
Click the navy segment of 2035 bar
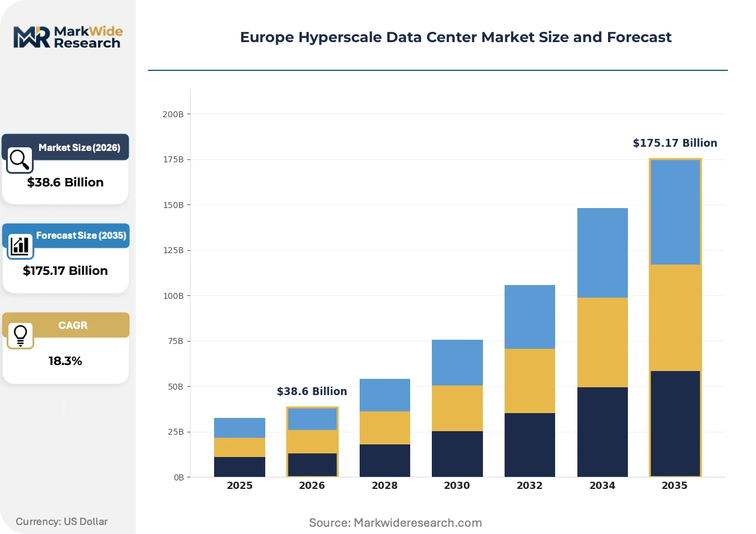coord(675,424)
